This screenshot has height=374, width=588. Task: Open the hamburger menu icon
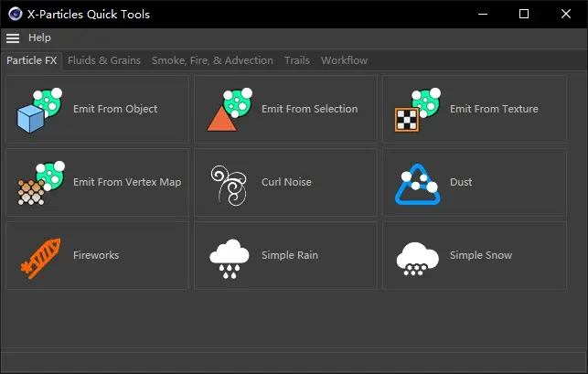pyautogui.click(x=13, y=38)
